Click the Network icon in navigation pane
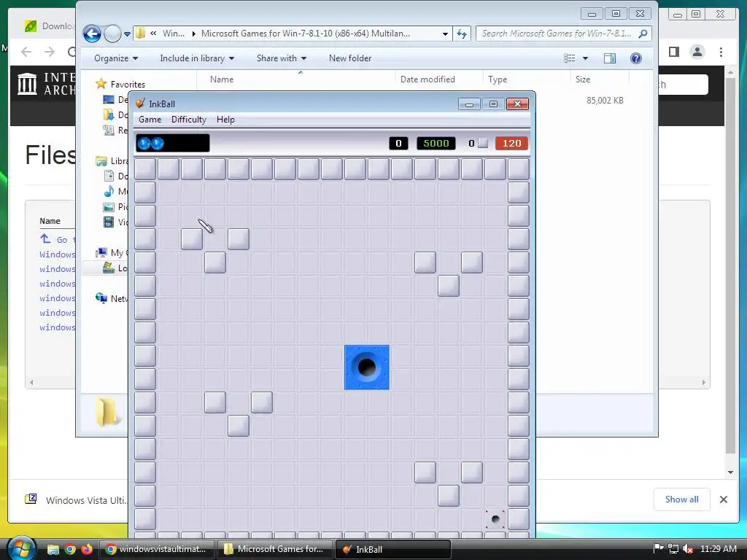 click(x=101, y=298)
